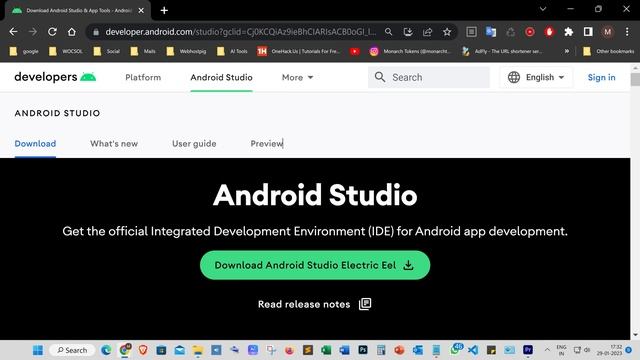Click the globe language icon
Screen dimensions: 640x360
tap(514, 77)
